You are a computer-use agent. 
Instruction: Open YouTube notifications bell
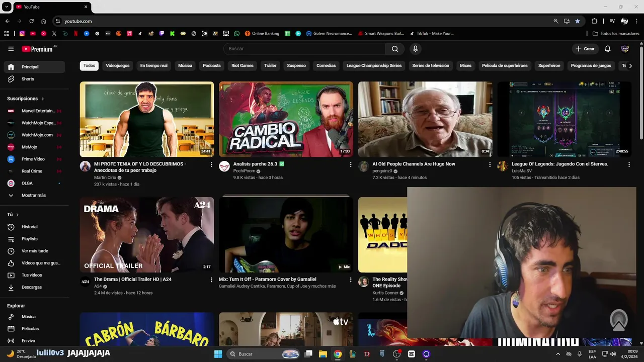point(608,49)
